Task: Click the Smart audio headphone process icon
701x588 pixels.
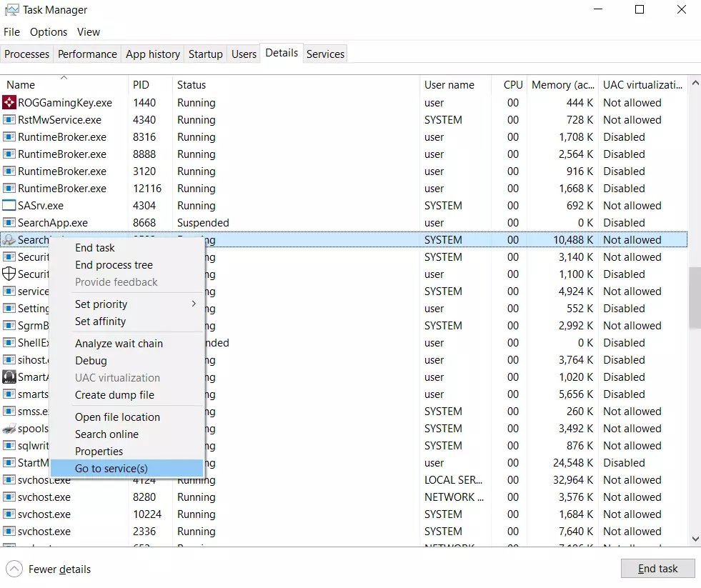Action: [9, 377]
